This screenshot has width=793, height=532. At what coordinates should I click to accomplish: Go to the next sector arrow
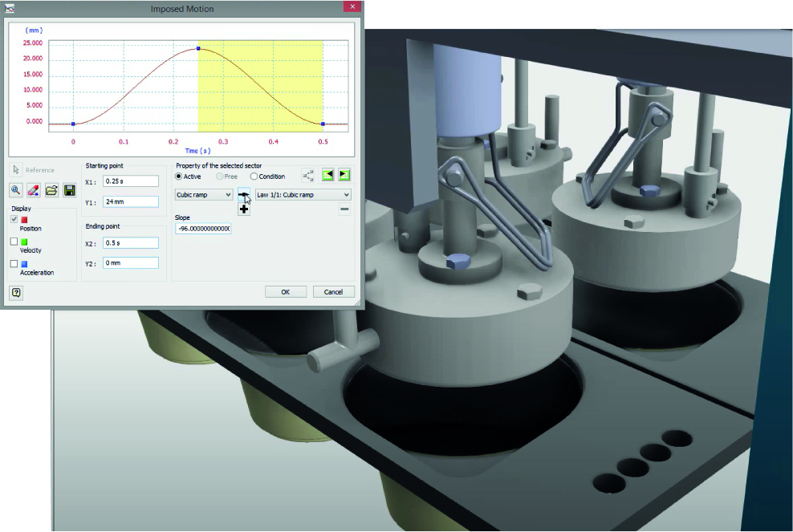point(344,175)
